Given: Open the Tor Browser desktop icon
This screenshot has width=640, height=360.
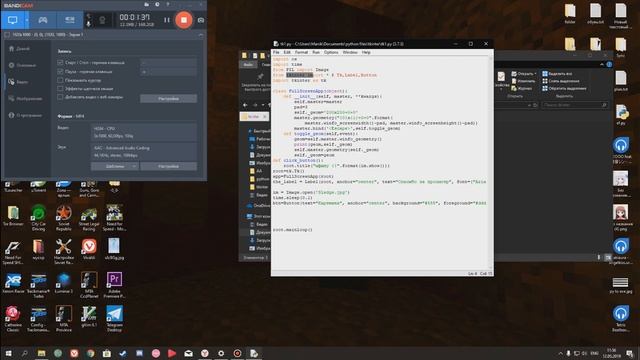Looking at the screenshot, I should [13, 216].
